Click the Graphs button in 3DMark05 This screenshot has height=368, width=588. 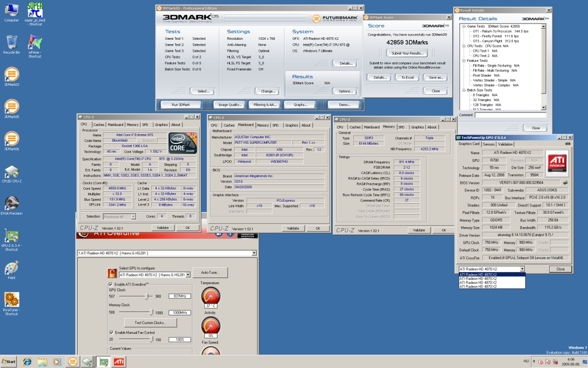point(300,104)
